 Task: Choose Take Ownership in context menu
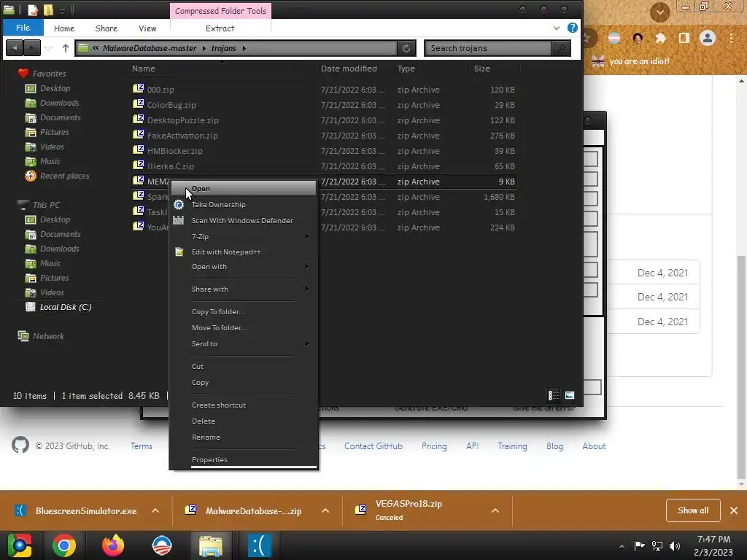(x=244, y=205)
